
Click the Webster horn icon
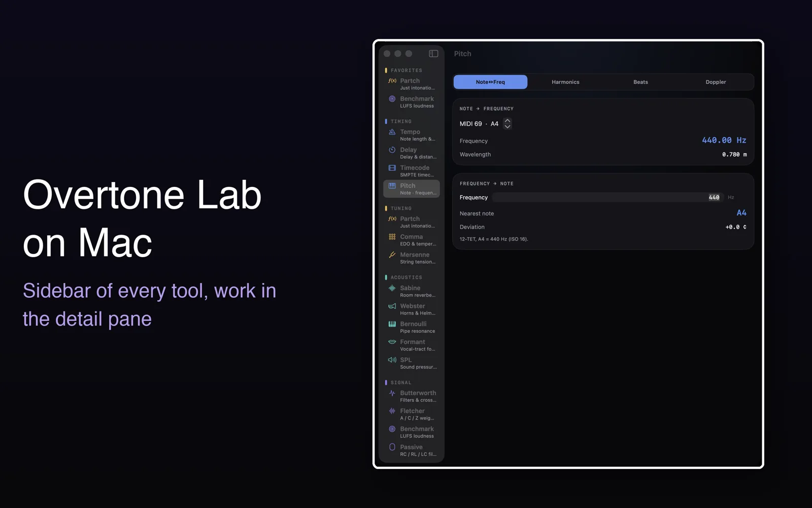pyautogui.click(x=392, y=306)
